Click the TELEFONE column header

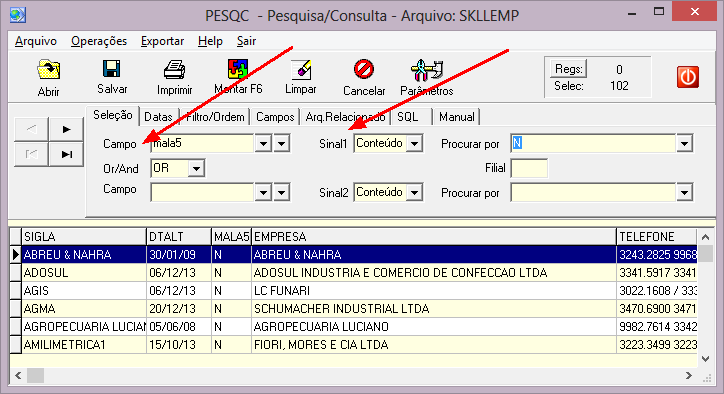coord(657,236)
